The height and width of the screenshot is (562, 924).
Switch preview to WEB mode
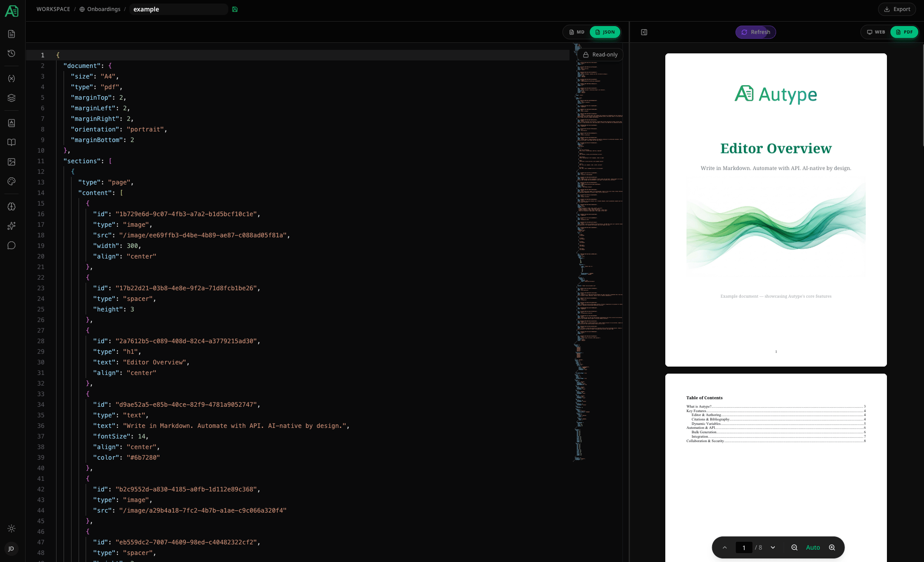pyautogui.click(x=876, y=32)
